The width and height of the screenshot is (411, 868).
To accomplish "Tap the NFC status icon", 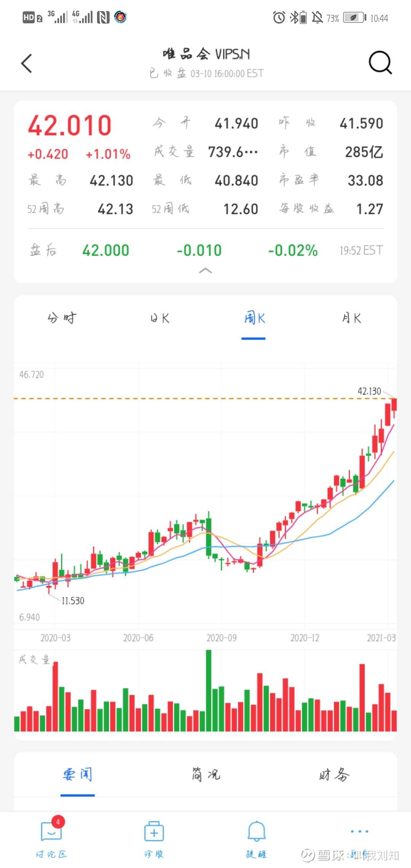I will pos(103,17).
